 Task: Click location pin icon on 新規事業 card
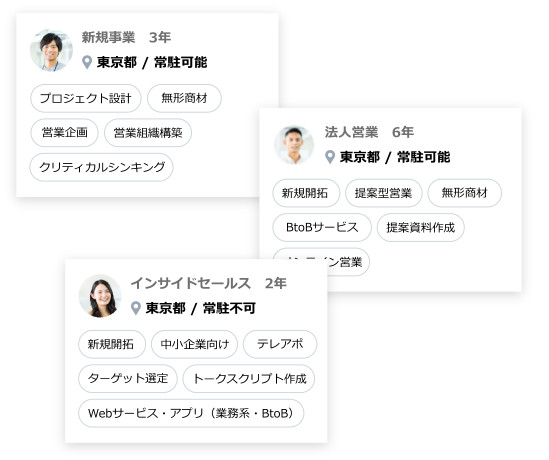pos(87,62)
